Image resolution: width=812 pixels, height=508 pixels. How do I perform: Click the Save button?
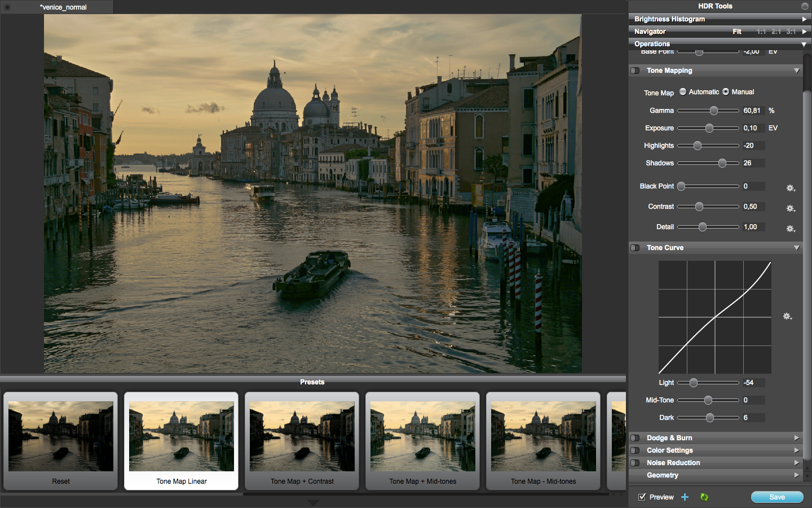[x=777, y=497]
